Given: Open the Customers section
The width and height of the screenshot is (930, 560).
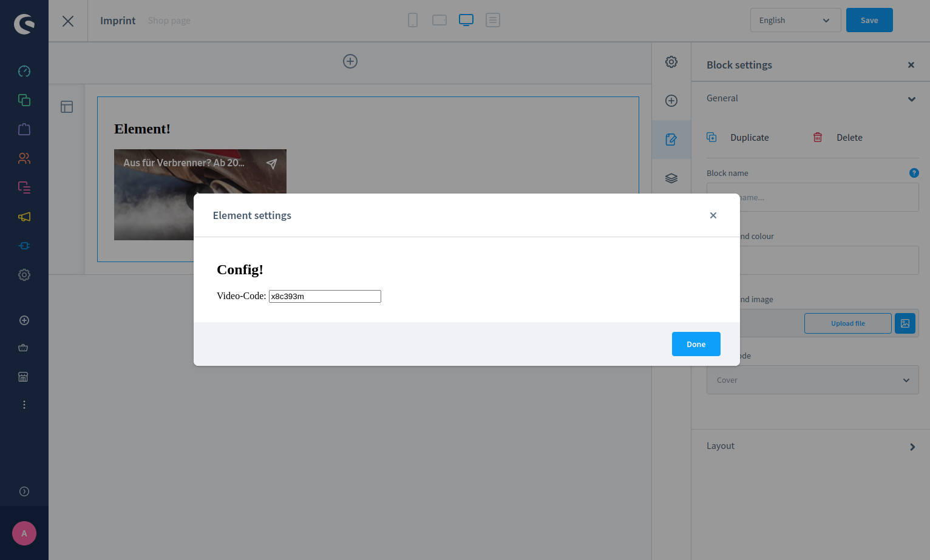Looking at the screenshot, I should (24, 158).
